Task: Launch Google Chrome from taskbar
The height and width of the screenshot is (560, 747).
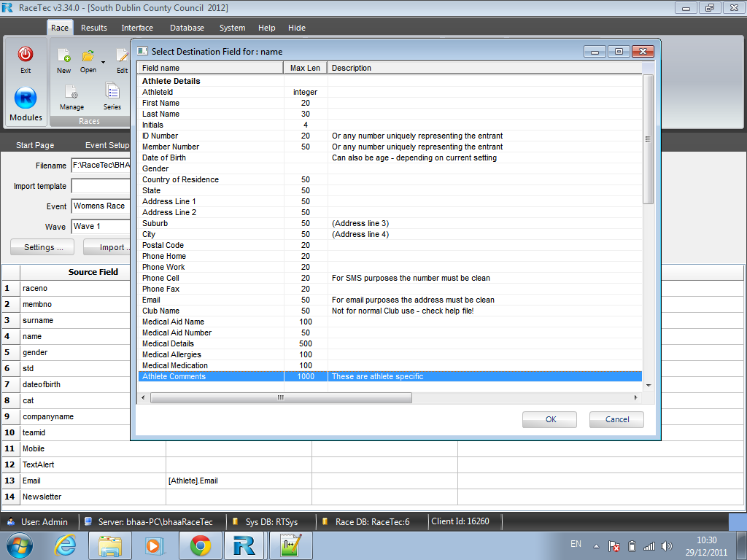Action: point(200,545)
